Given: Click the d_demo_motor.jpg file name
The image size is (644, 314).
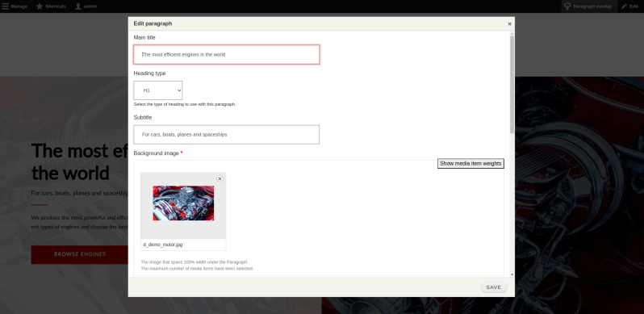Looking at the screenshot, I should [x=163, y=245].
